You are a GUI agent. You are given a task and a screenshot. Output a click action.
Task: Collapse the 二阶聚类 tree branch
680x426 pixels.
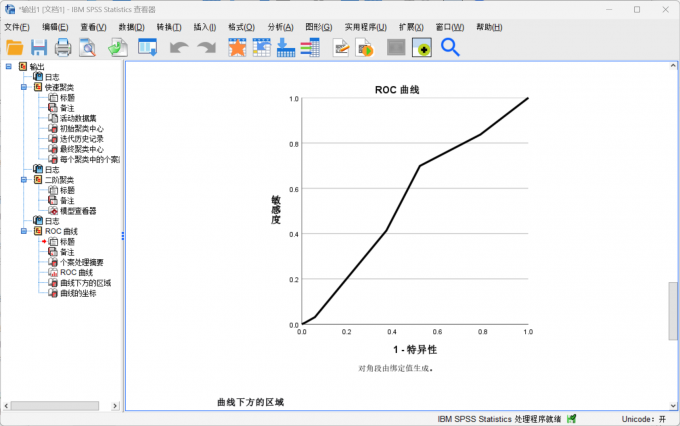point(24,180)
